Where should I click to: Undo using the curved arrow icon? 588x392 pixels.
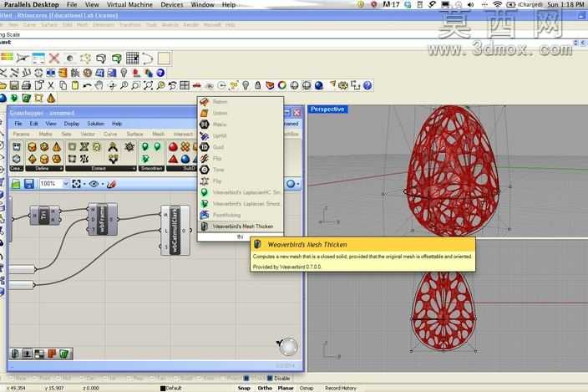(x=87, y=86)
